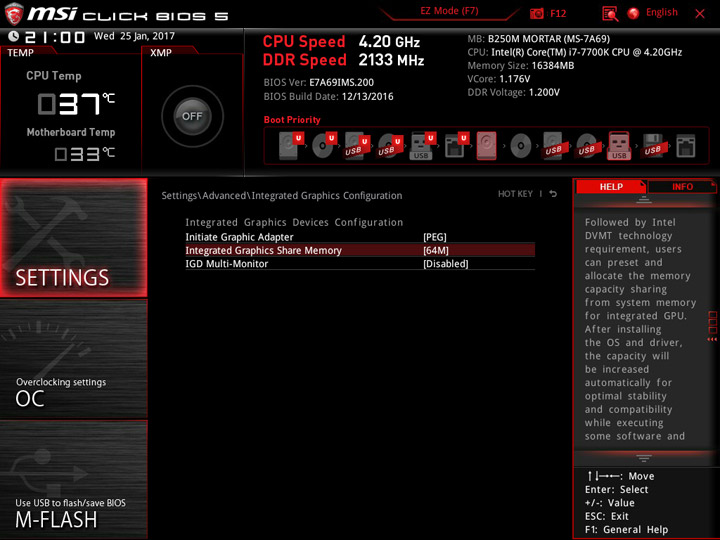Click the HOT KEY label
This screenshot has width=720, height=540.
[x=515, y=194]
